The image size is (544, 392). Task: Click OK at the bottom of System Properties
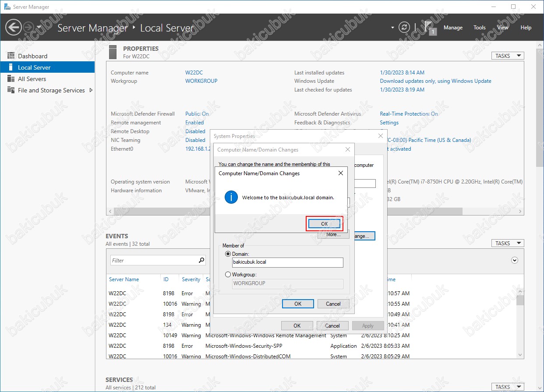click(297, 326)
